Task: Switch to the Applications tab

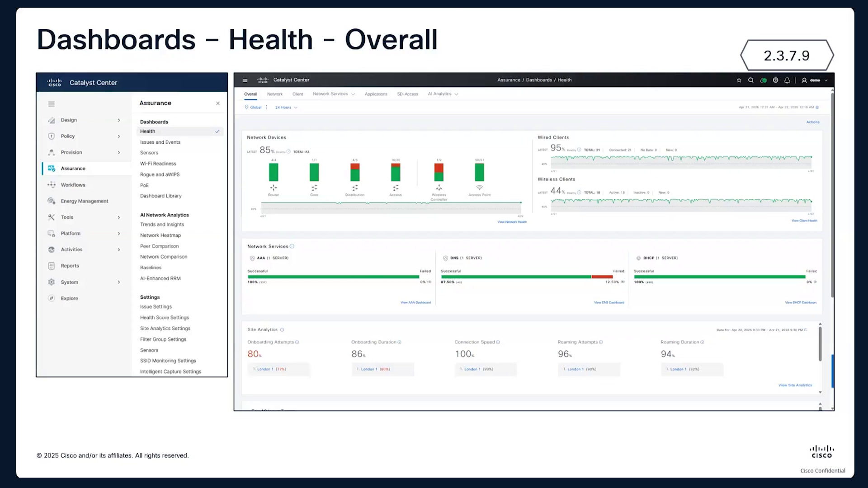Action: [376, 94]
